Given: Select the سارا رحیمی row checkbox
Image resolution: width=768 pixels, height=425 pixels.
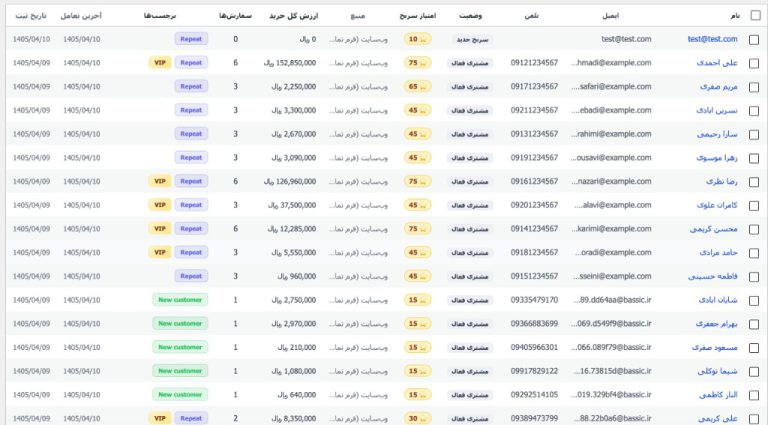Looking at the screenshot, I should 754,135.
